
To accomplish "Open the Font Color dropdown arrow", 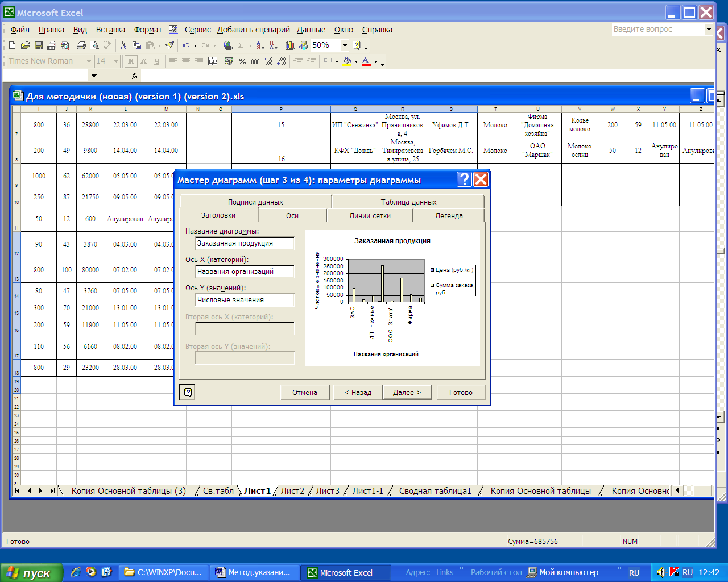I will [x=375, y=61].
